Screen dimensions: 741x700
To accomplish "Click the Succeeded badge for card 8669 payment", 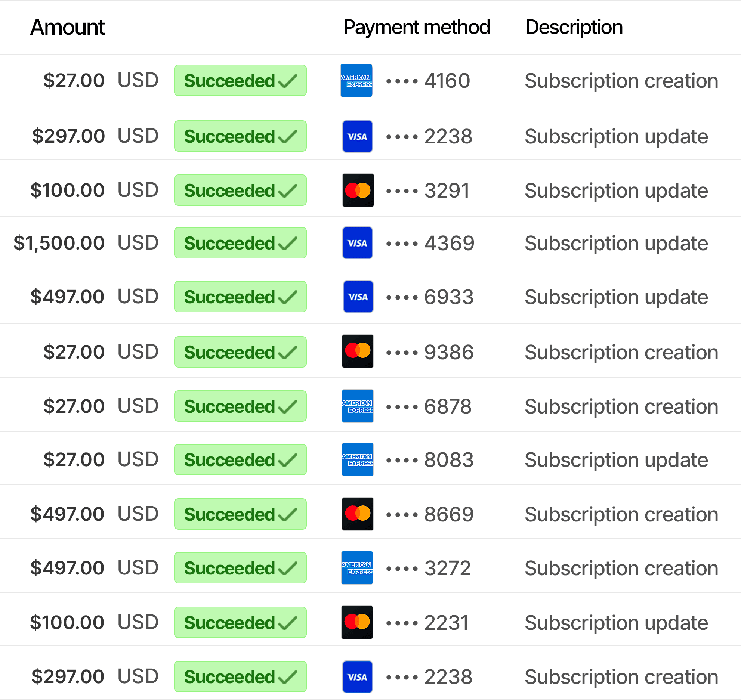I will [x=240, y=514].
